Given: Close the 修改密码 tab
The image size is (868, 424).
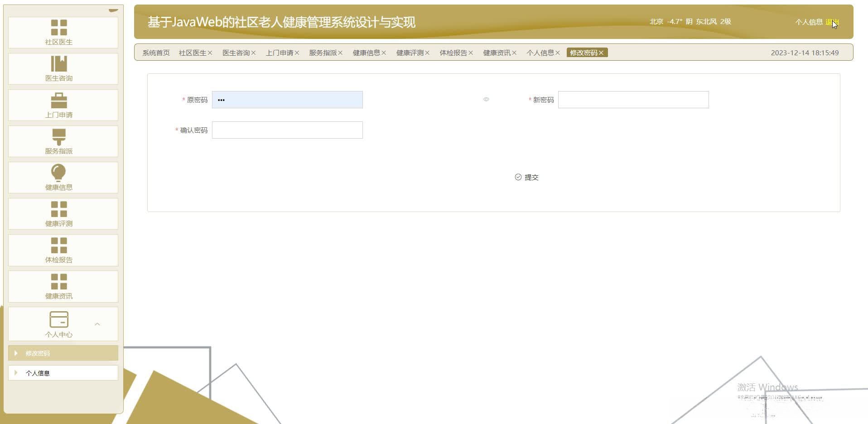Looking at the screenshot, I should 601,53.
